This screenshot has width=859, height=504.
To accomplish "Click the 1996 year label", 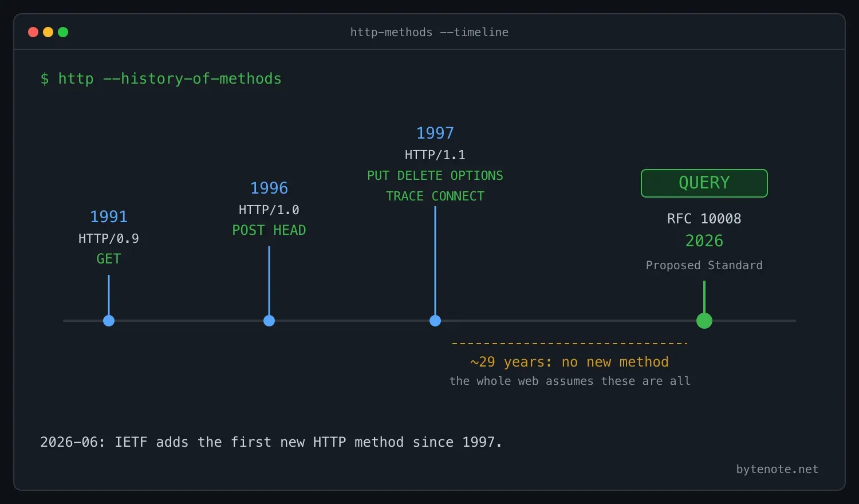I will (269, 188).
